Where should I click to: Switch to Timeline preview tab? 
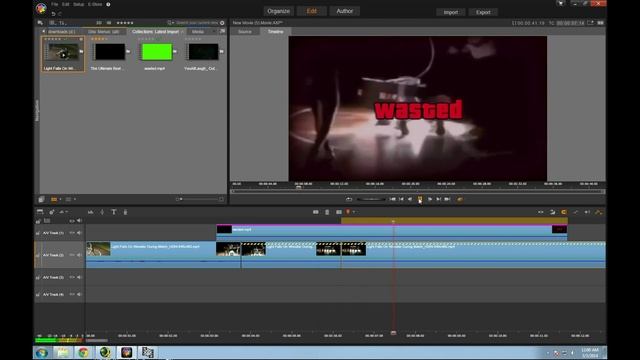click(276, 31)
